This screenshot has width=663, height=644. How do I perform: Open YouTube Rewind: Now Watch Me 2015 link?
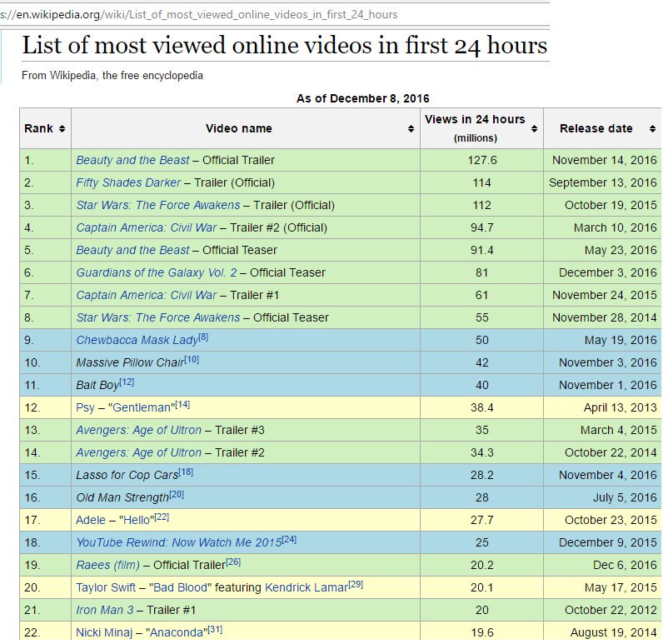point(179,542)
